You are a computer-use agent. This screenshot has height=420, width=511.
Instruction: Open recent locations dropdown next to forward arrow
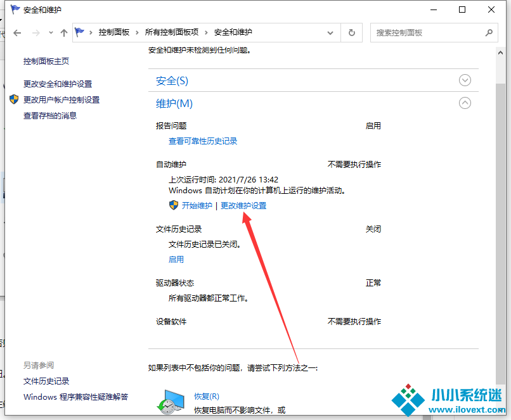coord(51,32)
